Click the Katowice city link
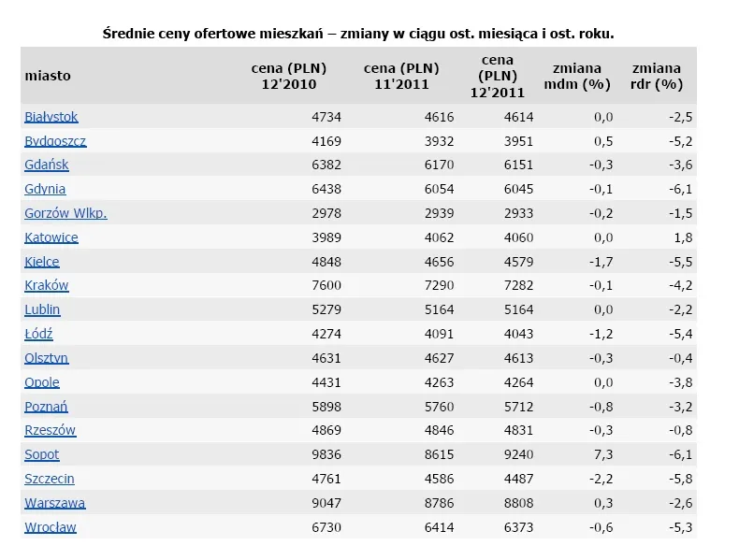 [51, 237]
